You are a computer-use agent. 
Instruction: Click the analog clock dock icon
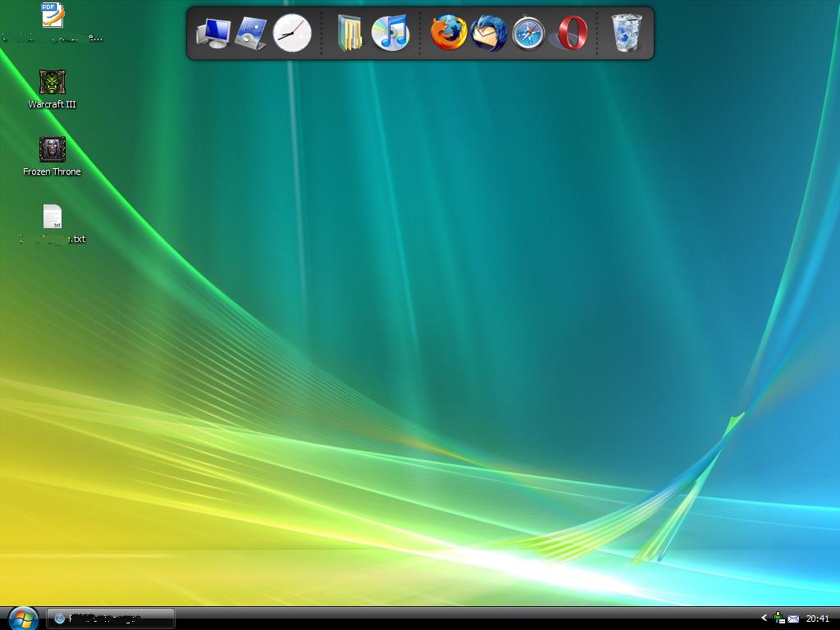(x=292, y=34)
